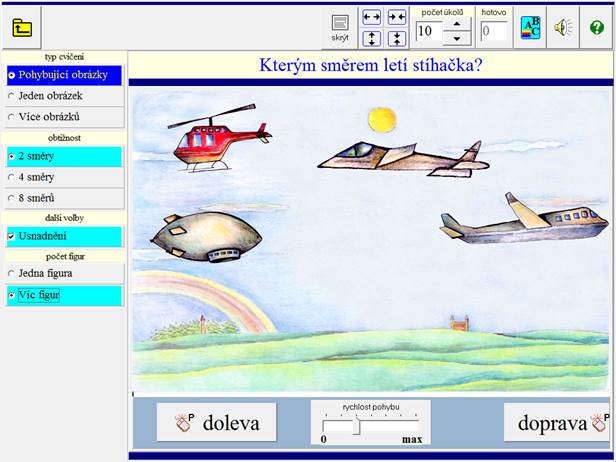The width and height of the screenshot is (616, 462).
Task: Toggle sound with the speaker icon
Action: 565,28
